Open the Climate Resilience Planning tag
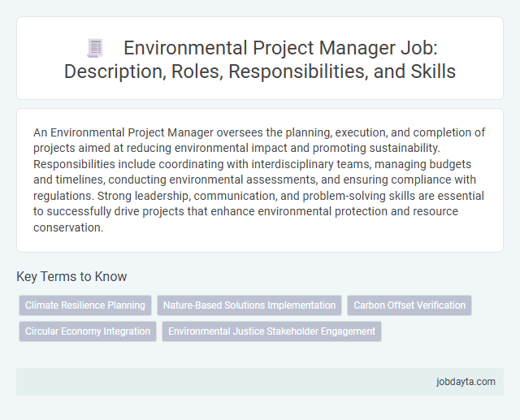Image resolution: width=520 pixels, height=420 pixels. pos(85,305)
